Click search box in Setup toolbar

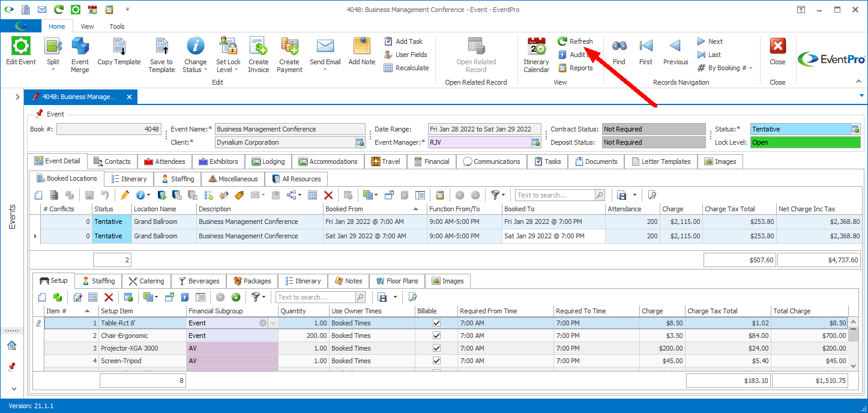[316, 297]
